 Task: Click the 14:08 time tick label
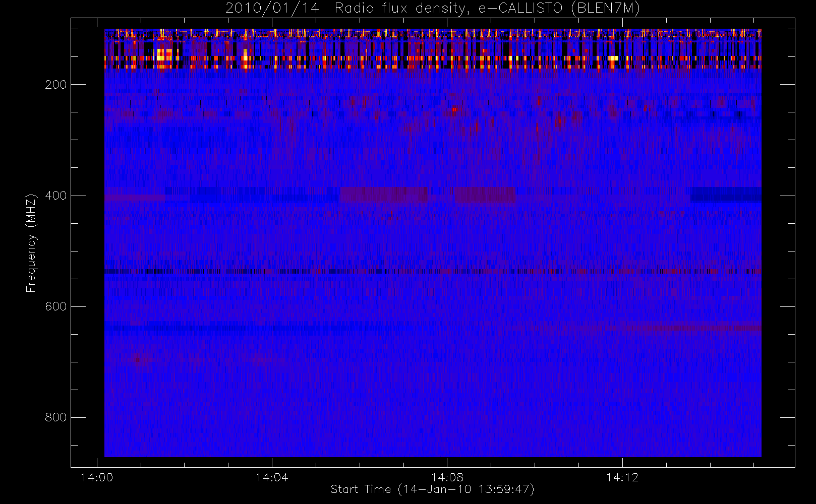(x=447, y=477)
